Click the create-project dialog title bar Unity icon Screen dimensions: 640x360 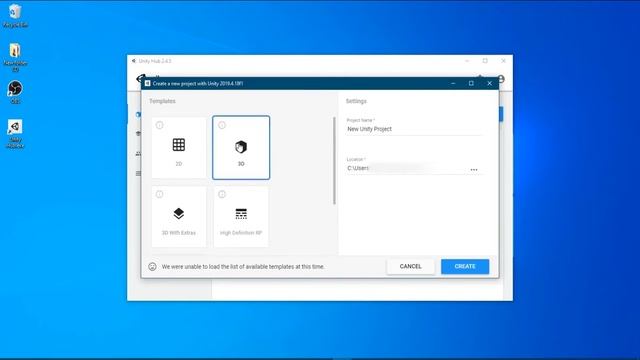[x=147, y=83]
